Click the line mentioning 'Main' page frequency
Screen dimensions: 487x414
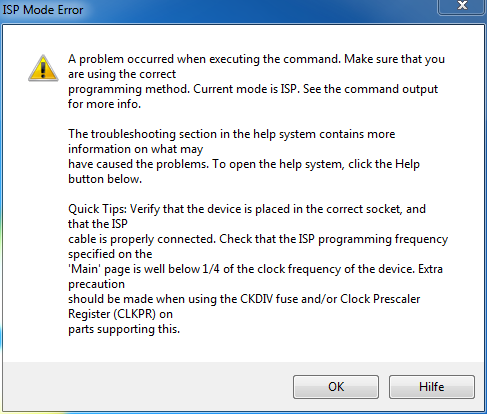pos(255,269)
